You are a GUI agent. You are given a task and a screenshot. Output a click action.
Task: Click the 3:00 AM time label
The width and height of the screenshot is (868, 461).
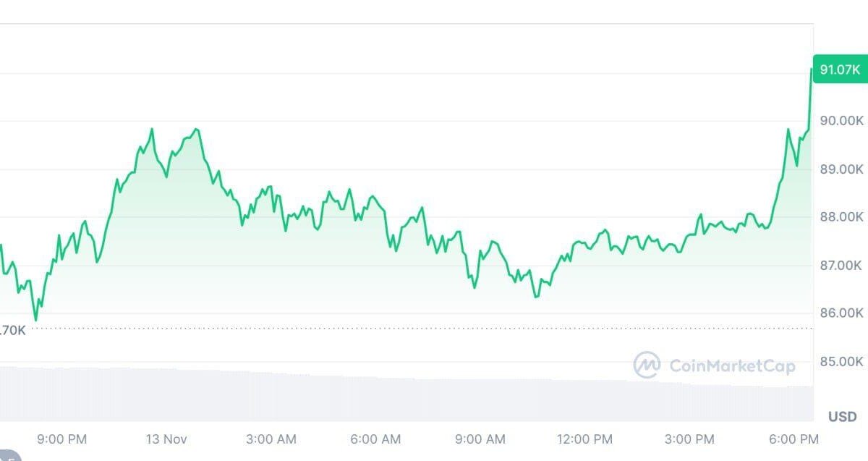pos(271,439)
